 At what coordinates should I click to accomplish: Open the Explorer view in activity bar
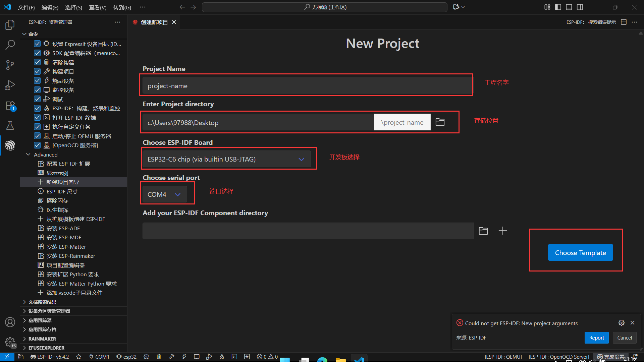click(10, 24)
